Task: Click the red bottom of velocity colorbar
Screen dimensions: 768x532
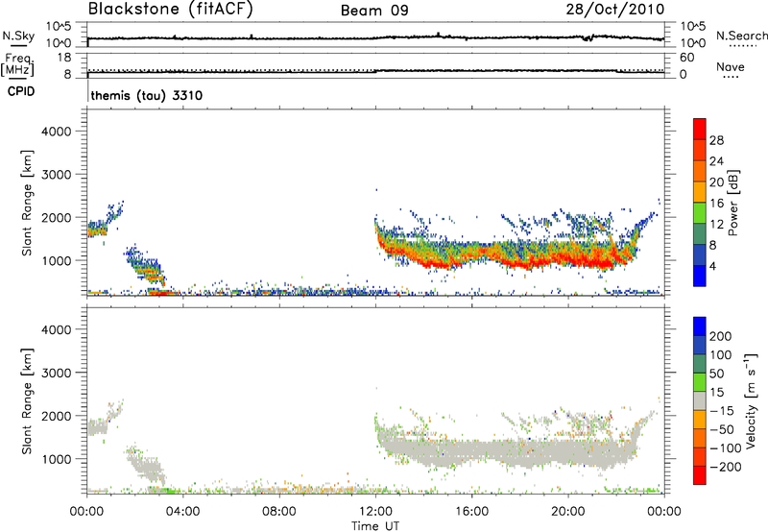Action: (x=700, y=475)
